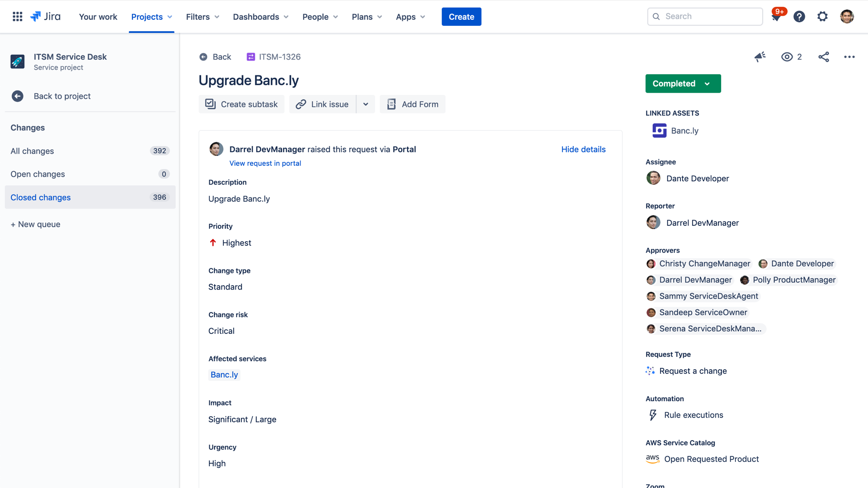Screen dimensions: 868x488
Task: Click the Critical change risk value
Action: [222, 331]
